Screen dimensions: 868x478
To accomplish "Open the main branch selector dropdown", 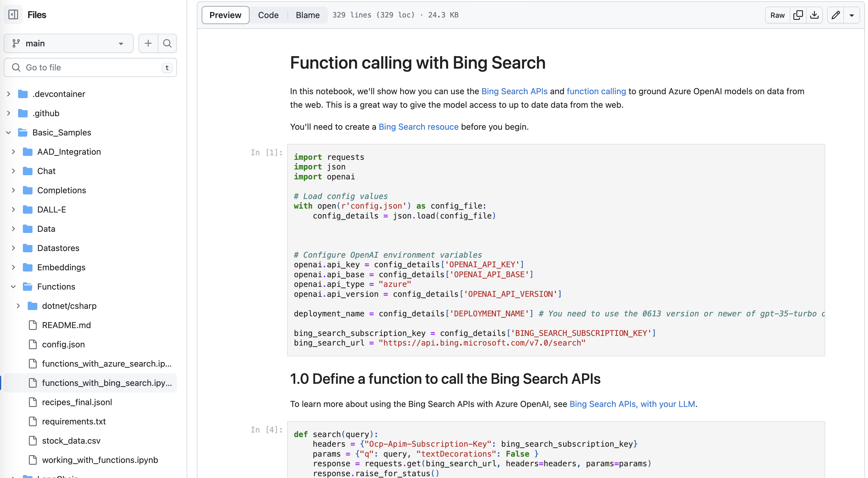I will [68, 43].
